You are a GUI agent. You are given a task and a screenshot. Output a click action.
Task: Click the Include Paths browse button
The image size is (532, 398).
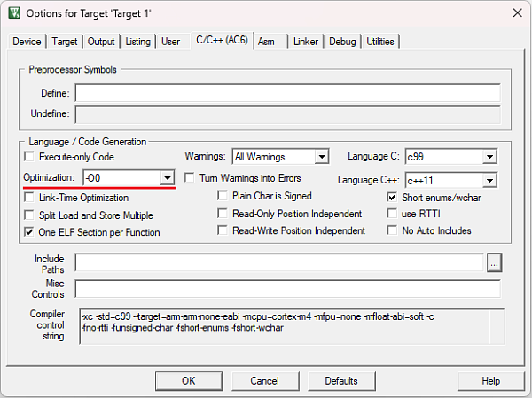[x=495, y=262]
